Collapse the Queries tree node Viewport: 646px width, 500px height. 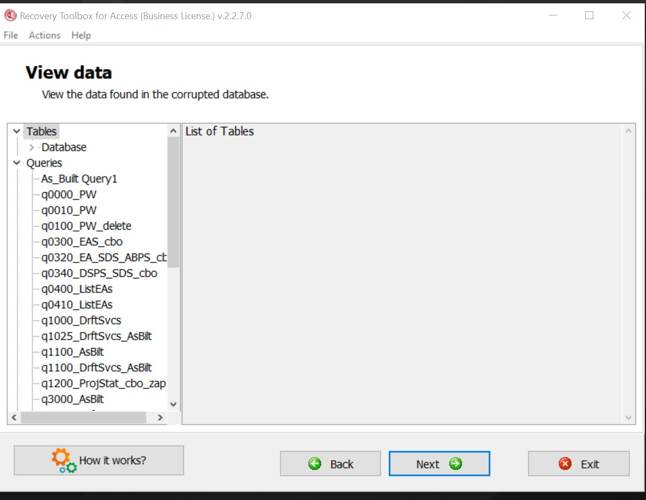[16, 163]
